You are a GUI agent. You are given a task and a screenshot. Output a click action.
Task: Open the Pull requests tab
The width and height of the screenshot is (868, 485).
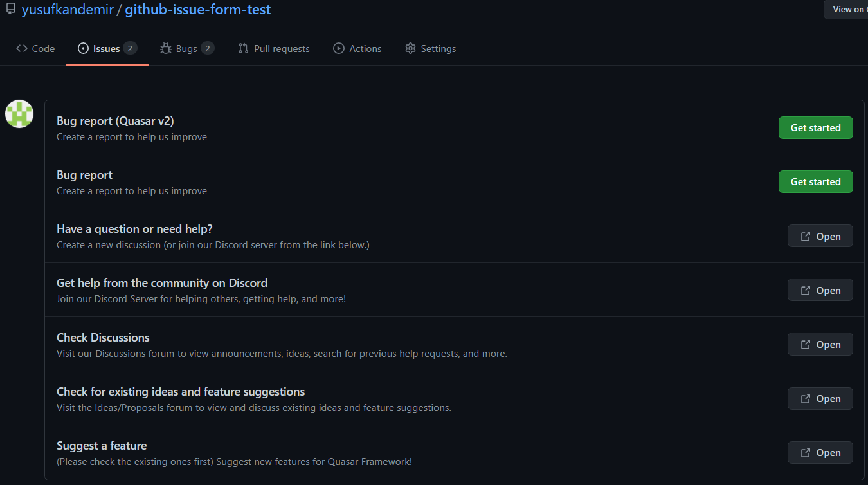pyautogui.click(x=282, y=49)
